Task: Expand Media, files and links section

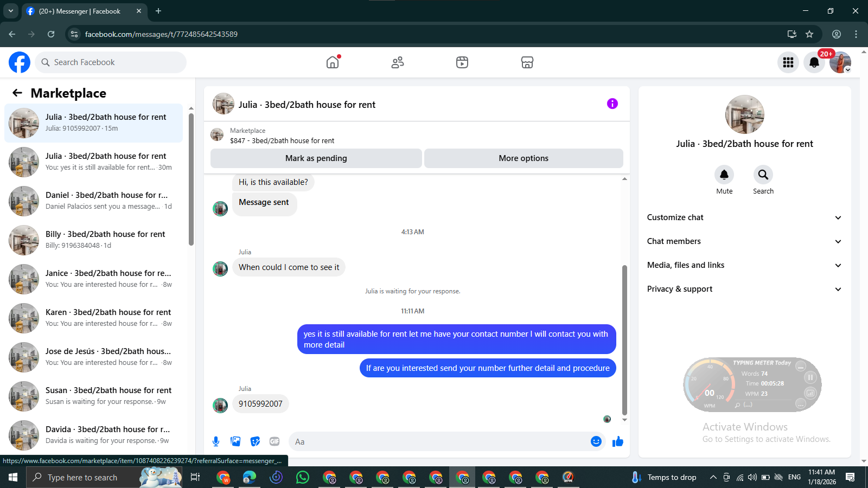Action: tap(744, 265)
